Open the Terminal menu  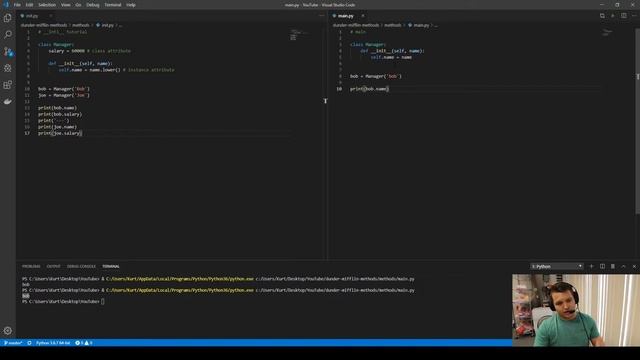pos(113,5)
